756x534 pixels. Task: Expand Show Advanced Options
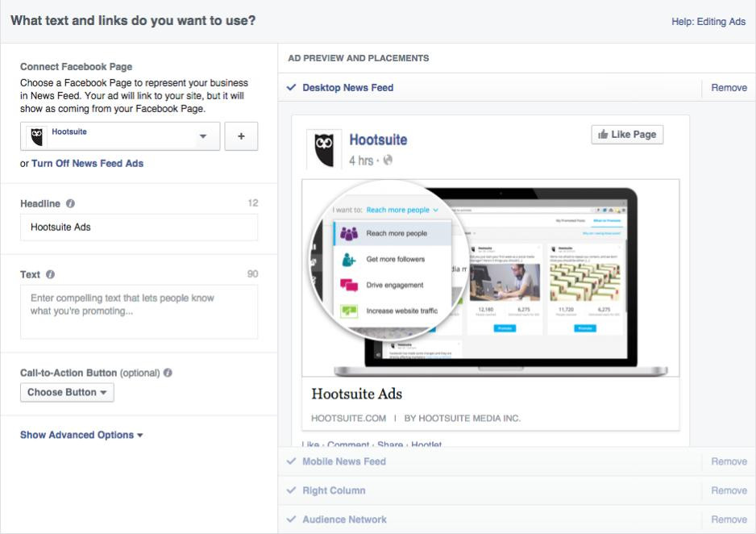point(81,435)
